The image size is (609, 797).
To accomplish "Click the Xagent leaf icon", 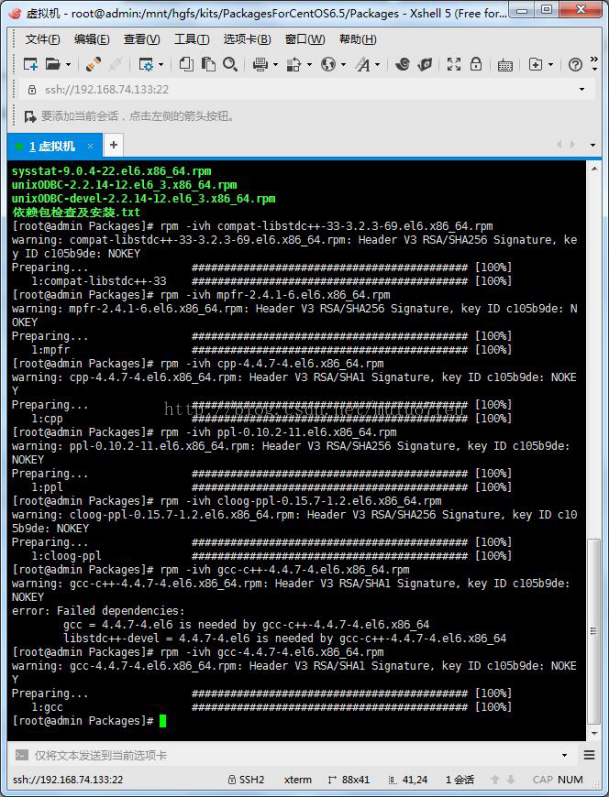I will pyautogui.click(x=424, y=65).
